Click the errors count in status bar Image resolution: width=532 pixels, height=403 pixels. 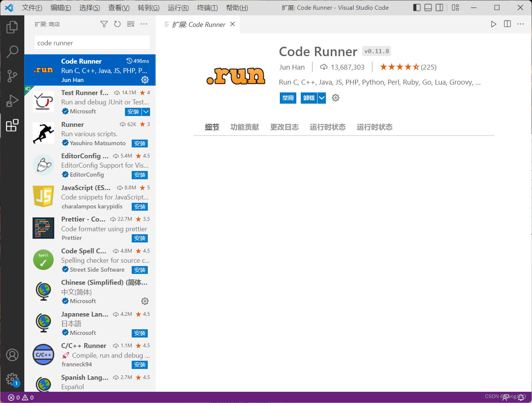coord(14,397)
